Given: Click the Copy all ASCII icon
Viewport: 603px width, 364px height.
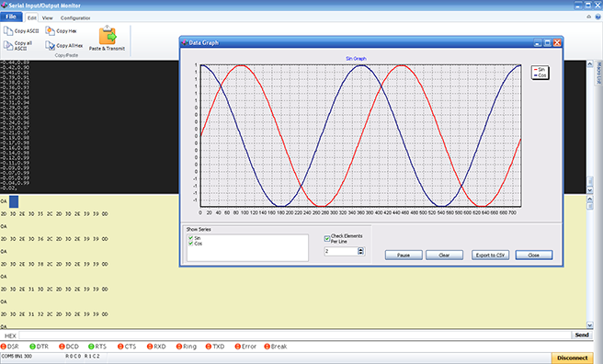Looking at the screenshot, I should coord(8,45).
